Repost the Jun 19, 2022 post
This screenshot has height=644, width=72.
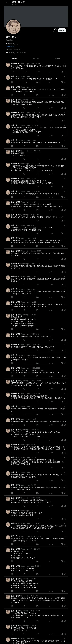point(24,82)
